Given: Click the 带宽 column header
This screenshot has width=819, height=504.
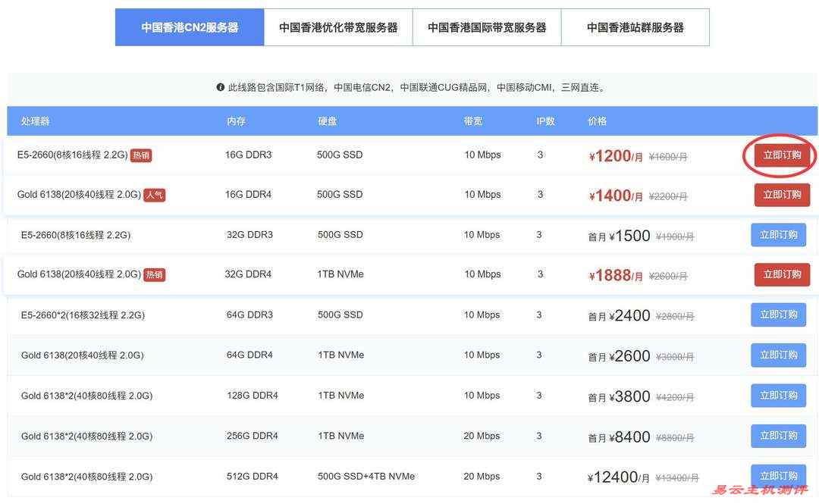Looking at the screenshot, I should (x=473, y=121).
